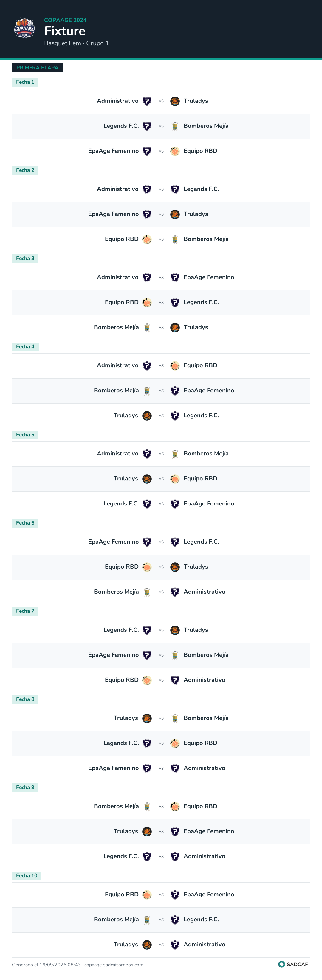
Task: Click copaage.sadcaftorneos.com footer link
Action: [114, 965]
